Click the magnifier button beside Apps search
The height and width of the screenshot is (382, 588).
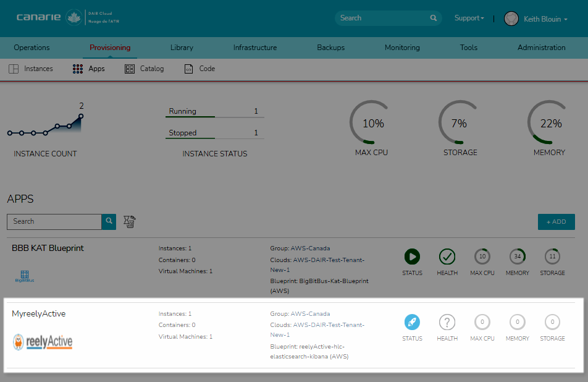[x=109, y=221]
